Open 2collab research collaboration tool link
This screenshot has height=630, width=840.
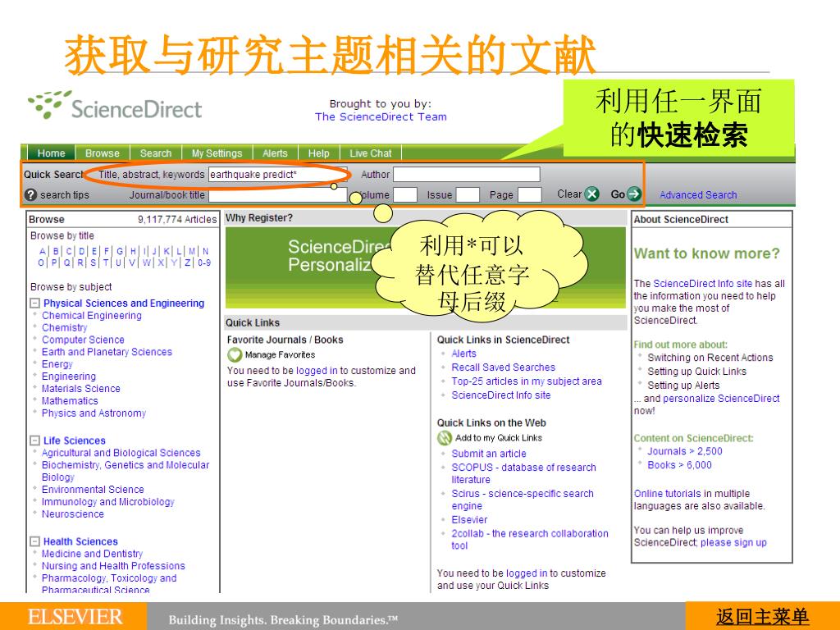(x=530, y=540)
